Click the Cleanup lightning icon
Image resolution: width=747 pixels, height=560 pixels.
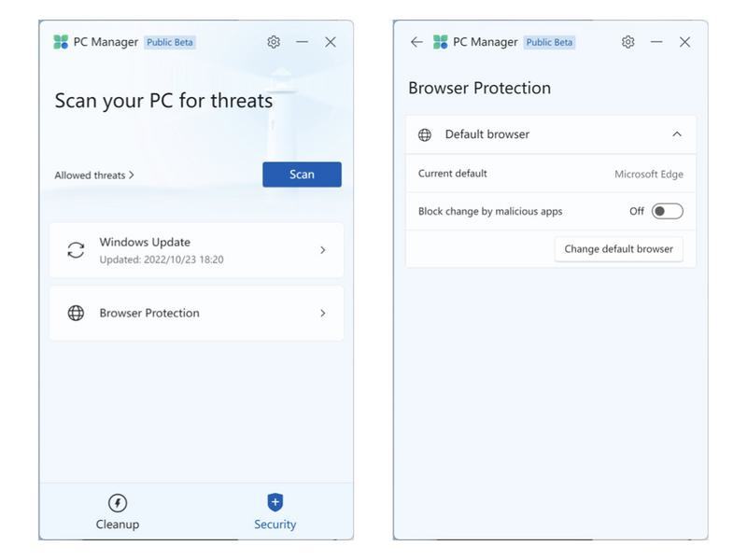(x=118, y=502)
